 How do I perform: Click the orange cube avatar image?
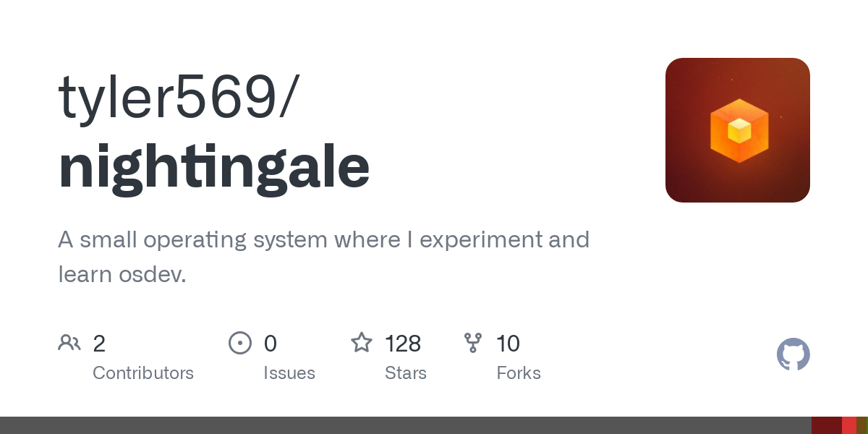click(x=738, y=130)
